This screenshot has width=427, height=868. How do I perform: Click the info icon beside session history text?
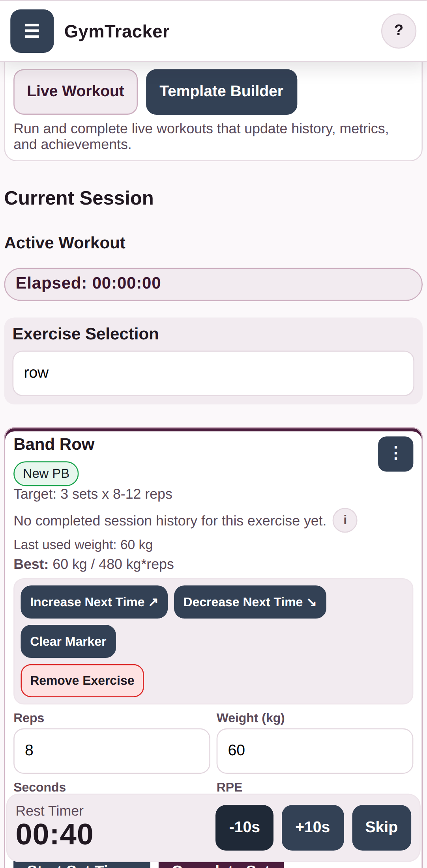point(344,520)
